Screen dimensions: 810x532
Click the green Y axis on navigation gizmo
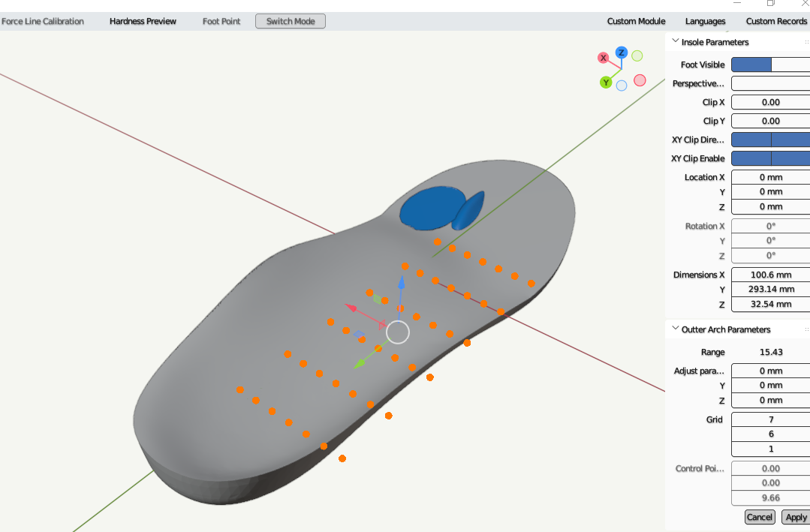coord(605,83)
